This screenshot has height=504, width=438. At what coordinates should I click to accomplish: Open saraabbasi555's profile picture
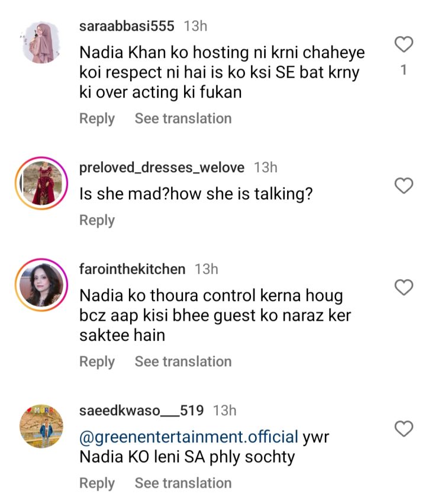41,42
